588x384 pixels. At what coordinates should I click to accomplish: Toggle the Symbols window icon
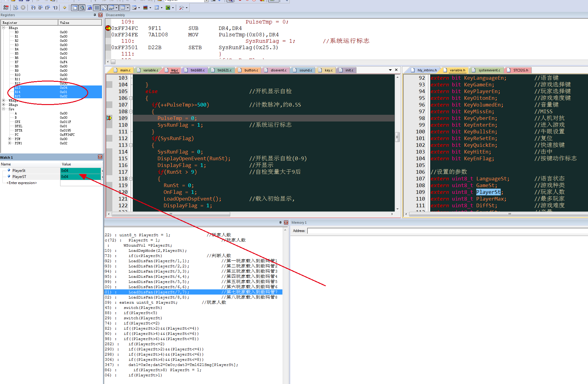coord(89,8)
